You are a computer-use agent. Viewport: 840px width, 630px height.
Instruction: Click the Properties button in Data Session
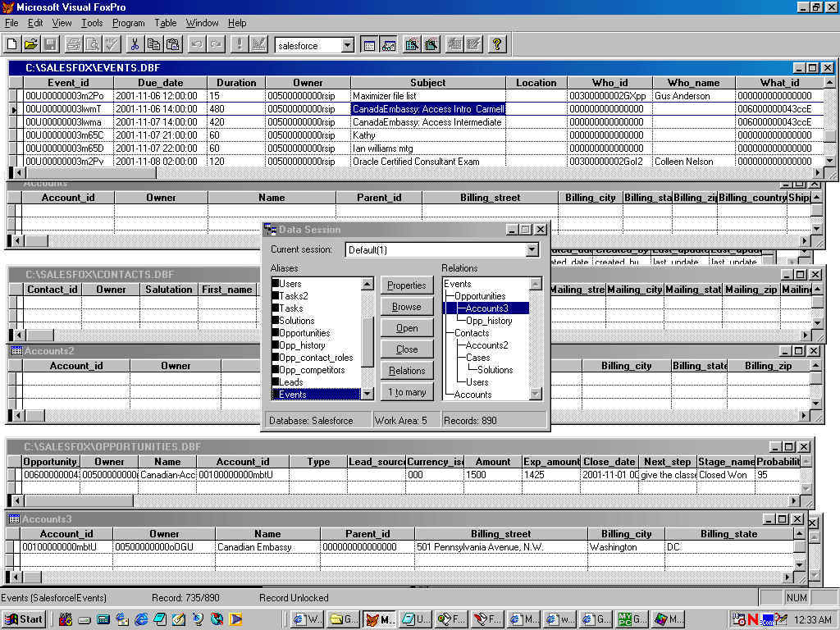tap(407, 285)
